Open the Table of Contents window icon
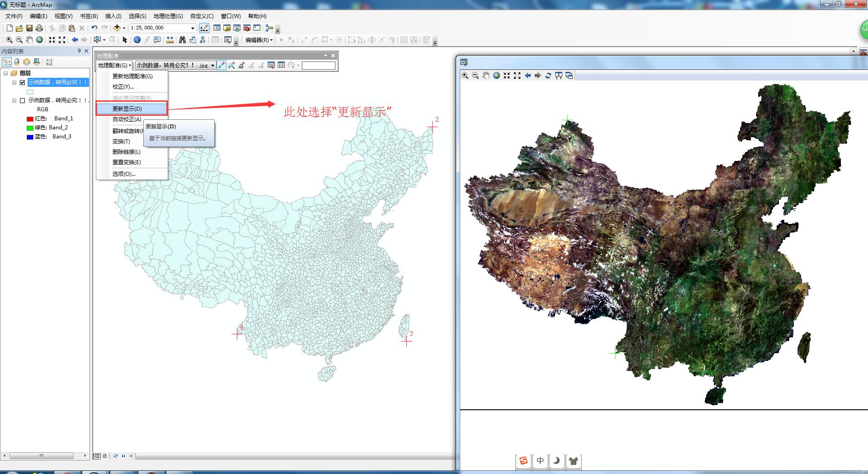868x474 pixels. click(217, 28)
